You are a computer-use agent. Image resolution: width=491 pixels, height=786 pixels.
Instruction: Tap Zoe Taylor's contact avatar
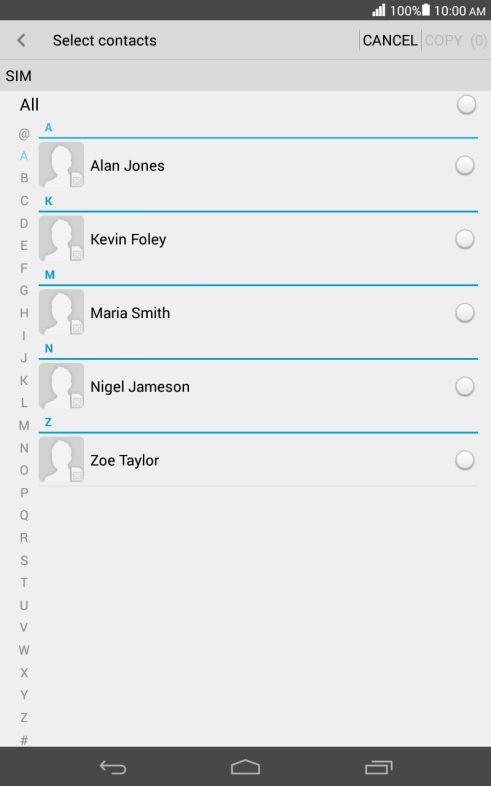pos(61,459)
